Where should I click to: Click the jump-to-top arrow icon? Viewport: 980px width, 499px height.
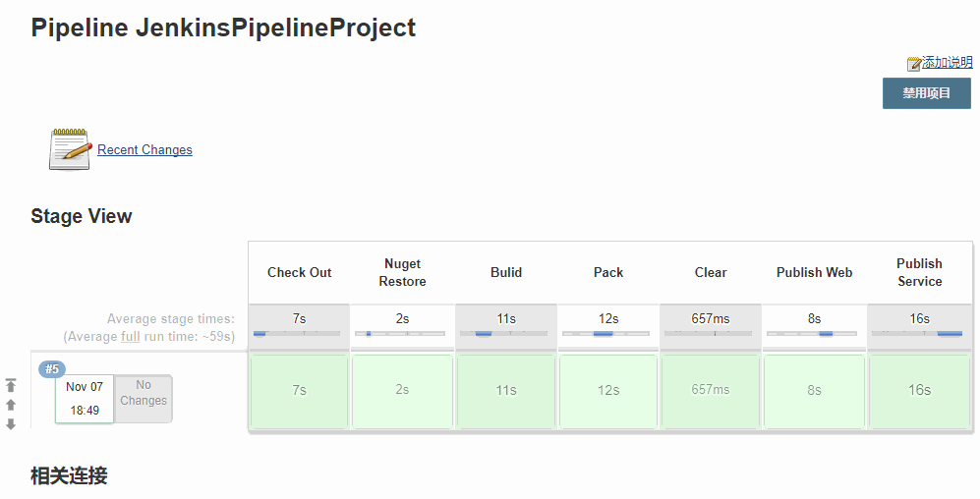(11, 385)
